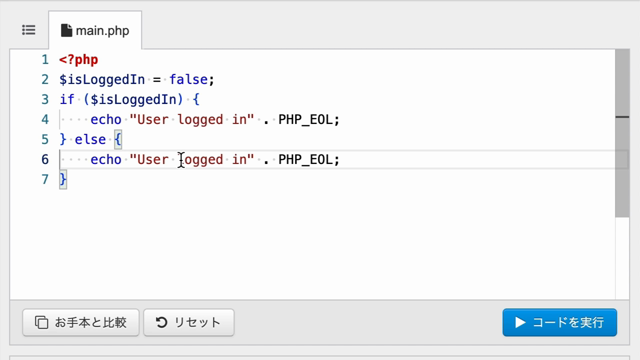
Task: Open the file list hamburger icon
Action: pyautogui.click(x=29, y=30)
